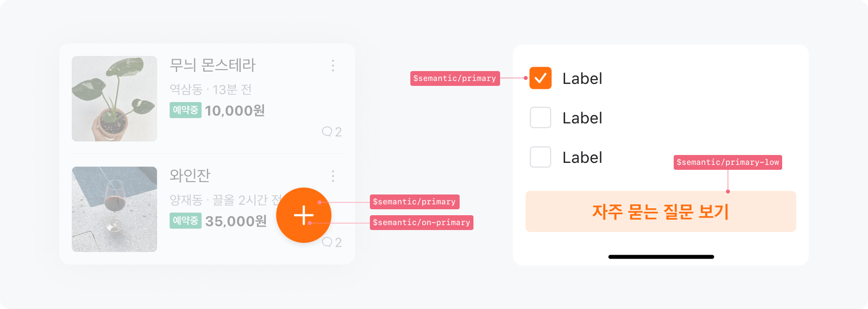Click the comment bubble icon on the 와인잔 listing
This screenshot has height=309, width=868.
tap(327, 242)
